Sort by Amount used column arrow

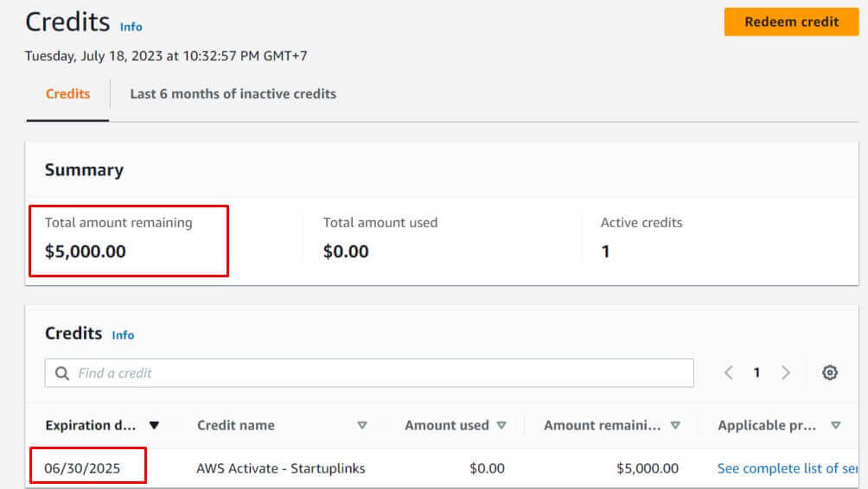pyautogui.click(x=501, y=425)
